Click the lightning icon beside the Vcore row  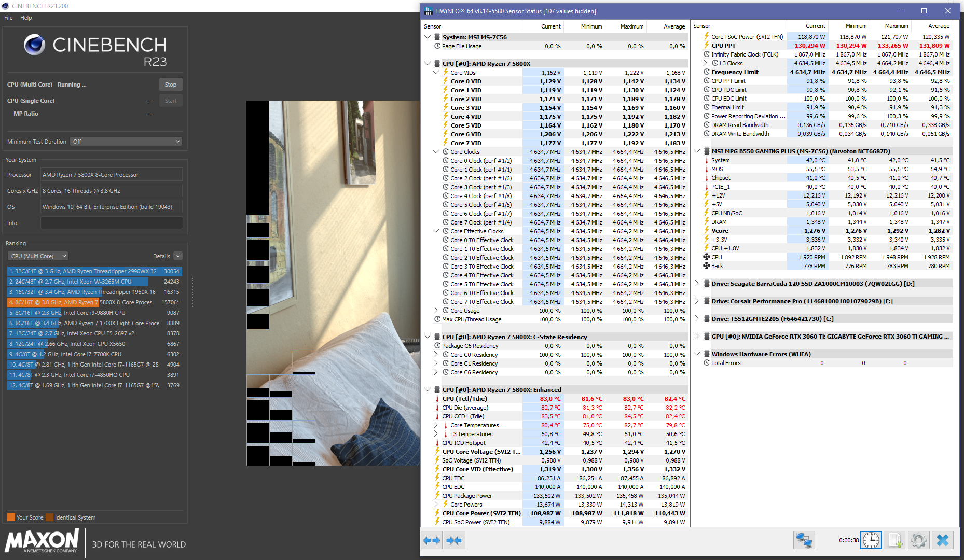[x=706, y=231]
